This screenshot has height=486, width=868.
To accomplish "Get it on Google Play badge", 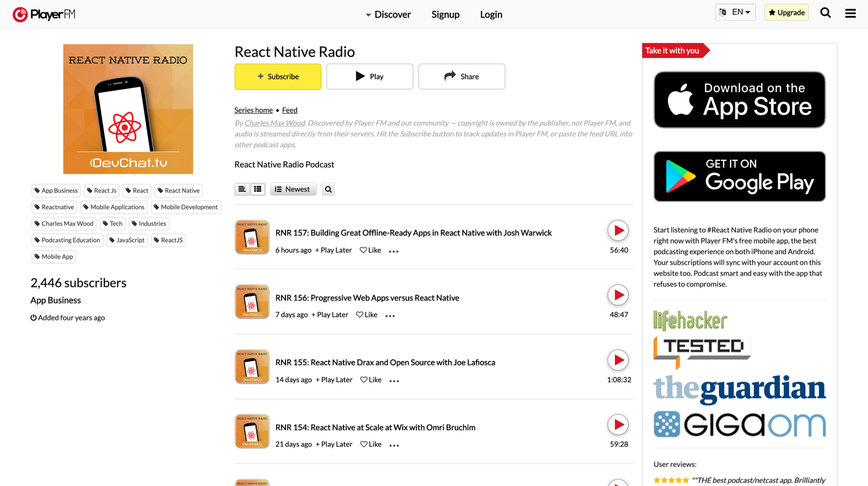I will coord(739,176).
